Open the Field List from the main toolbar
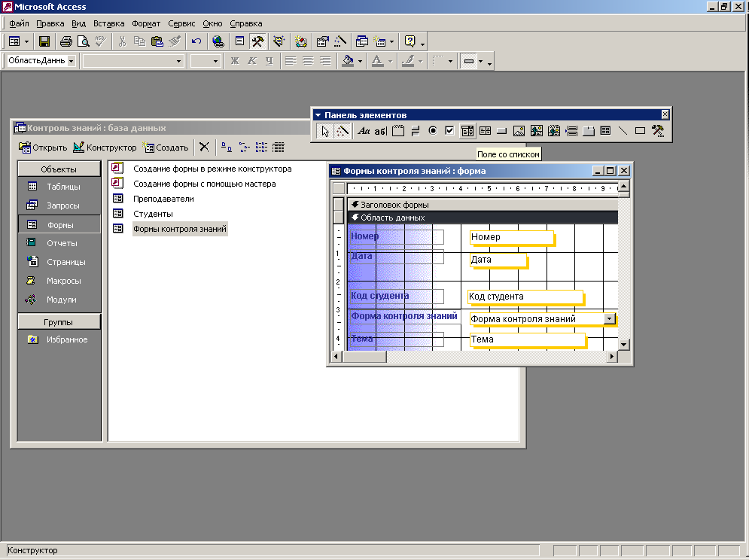 click(x=240, y=41)
